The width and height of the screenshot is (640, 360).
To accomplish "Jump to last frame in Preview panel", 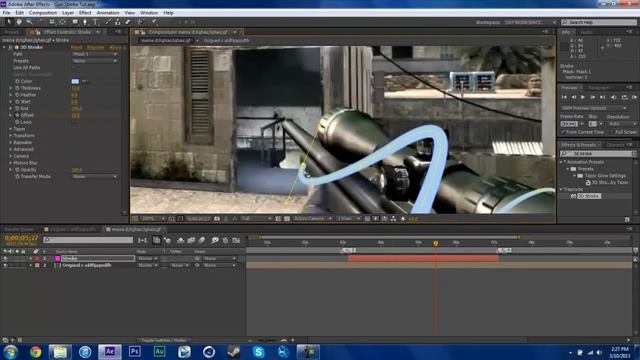I will click(x=602, y=97).
